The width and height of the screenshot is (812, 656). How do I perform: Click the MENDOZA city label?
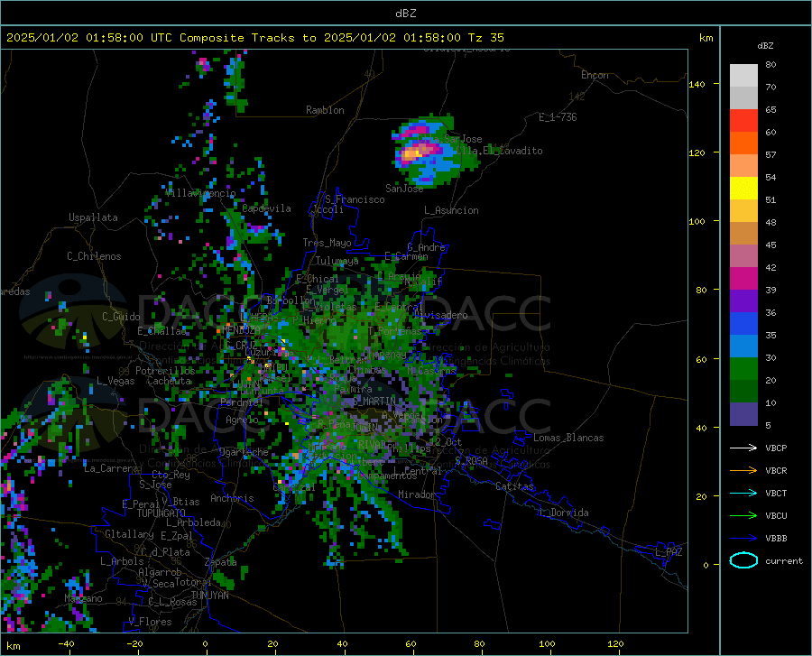pyautogui.click(x=241, y=330)
